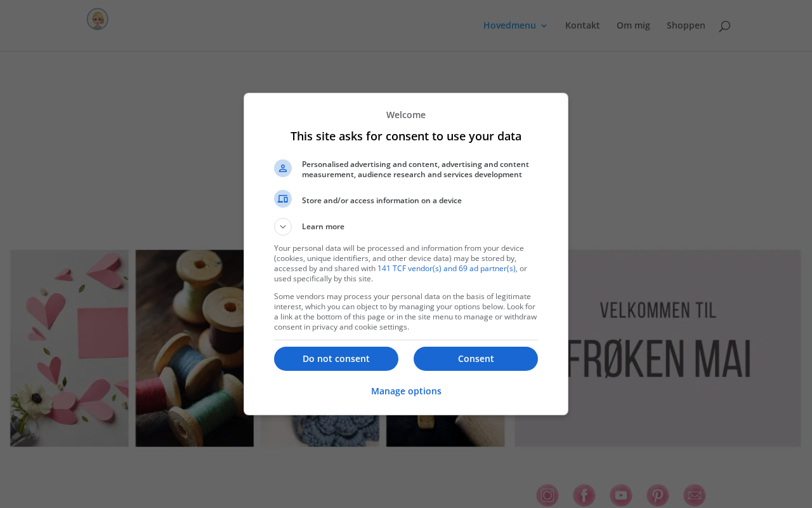
Task: Click the Velkommen til Frøken Mai banner
Action: [x=657, y=348]
